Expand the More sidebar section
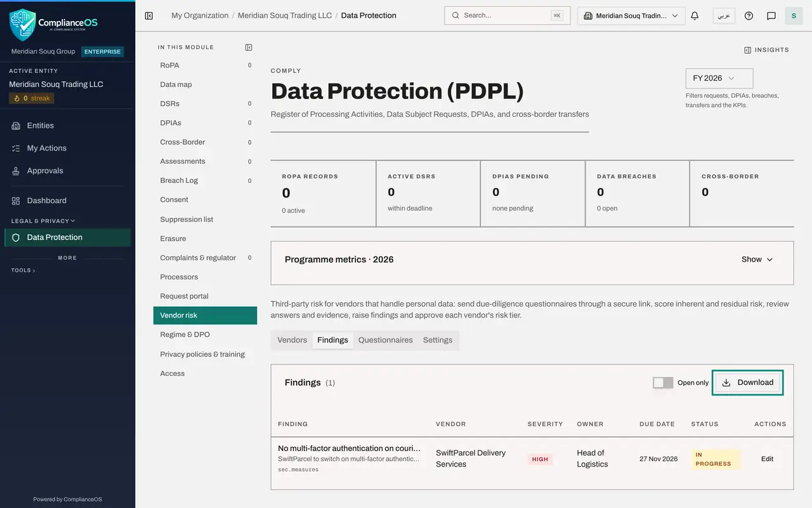812x508 pixels. tap(67, 258)
